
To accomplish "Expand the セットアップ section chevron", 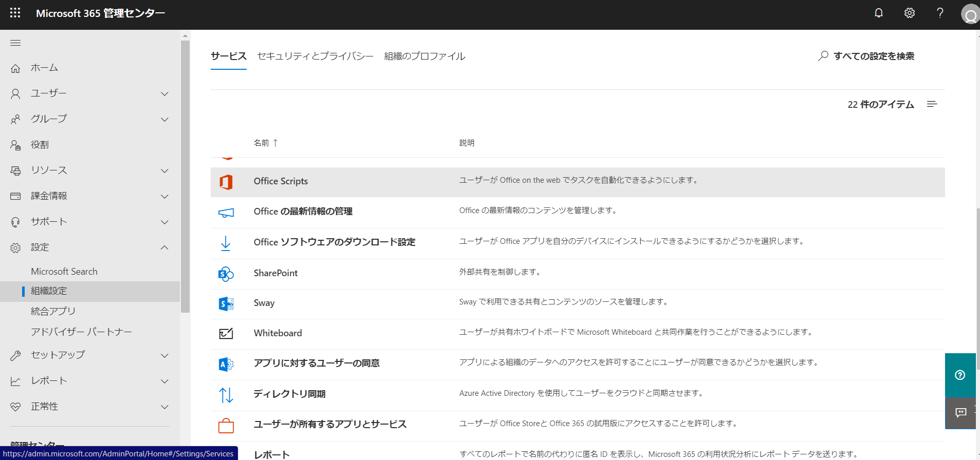I will click(164, 355).
